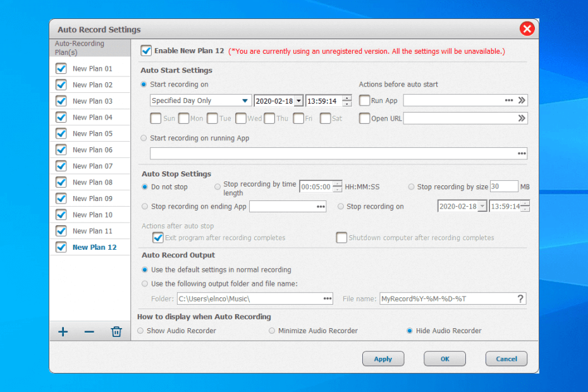Toggle Enable New Plan 12 checkbox

[x=146, y=51]
